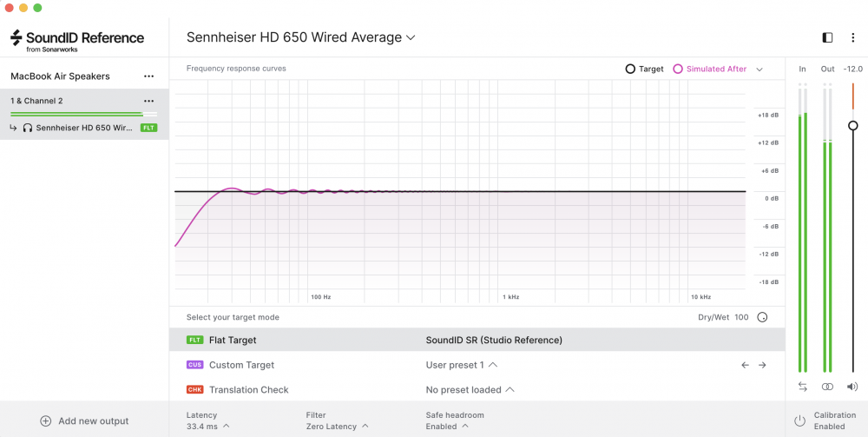
Task: Mute output with the speaker icon
Action: click(852, 387)
